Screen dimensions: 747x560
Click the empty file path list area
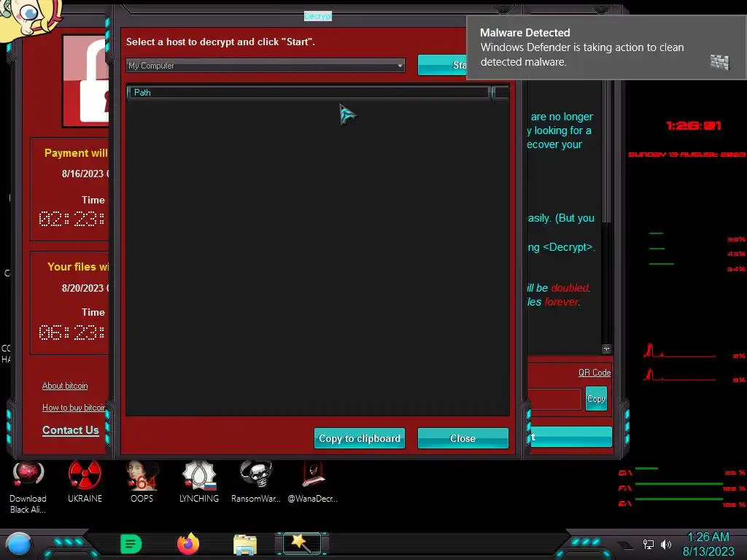click(x=318, y=257)
